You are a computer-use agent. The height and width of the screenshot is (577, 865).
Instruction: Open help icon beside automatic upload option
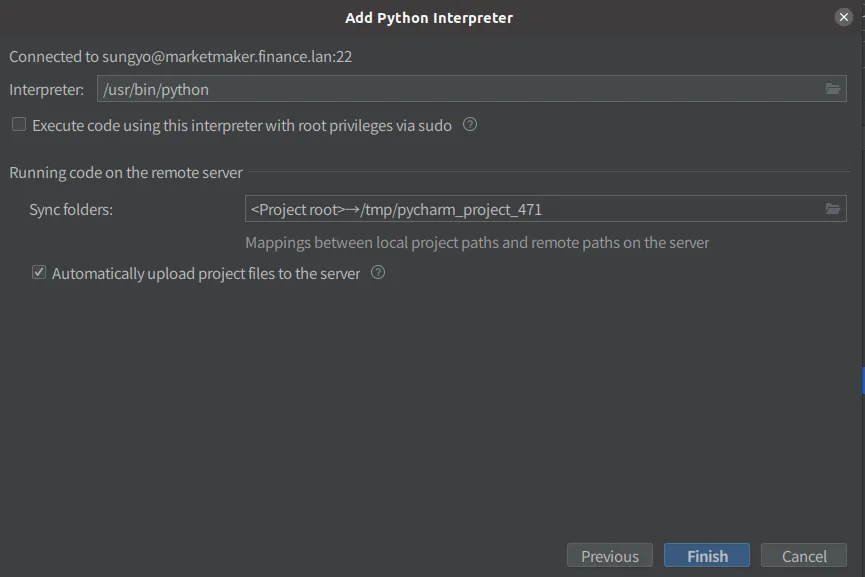click(x=378, y=272)
